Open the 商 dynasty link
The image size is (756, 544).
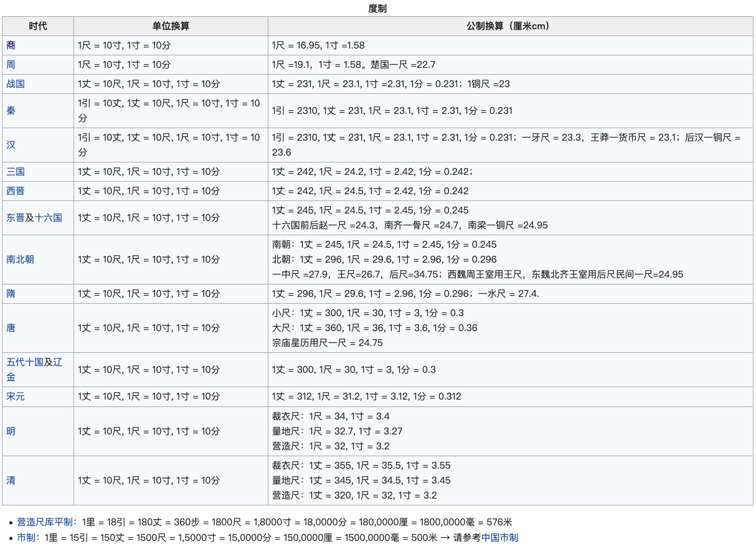click(11, 45)
